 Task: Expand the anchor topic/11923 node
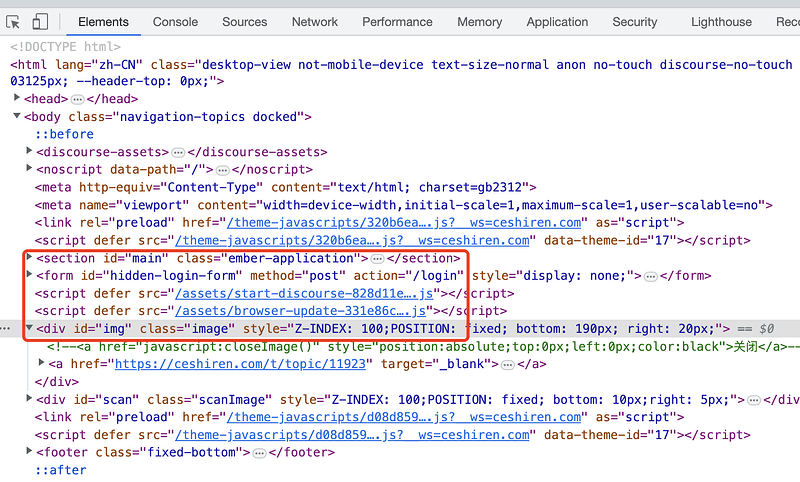pyautogui.click(x=41, y=363)
